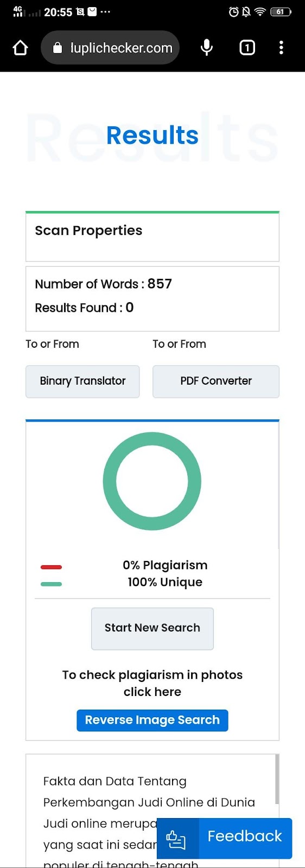
Task: Tap the microphone voice search icon
Action: tap(207, 48)
